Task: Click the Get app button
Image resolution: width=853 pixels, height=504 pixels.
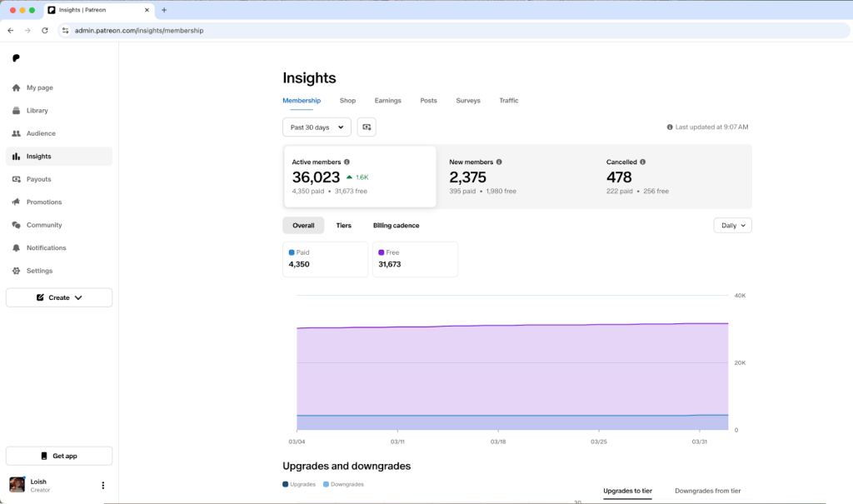Action: [59, 456]
